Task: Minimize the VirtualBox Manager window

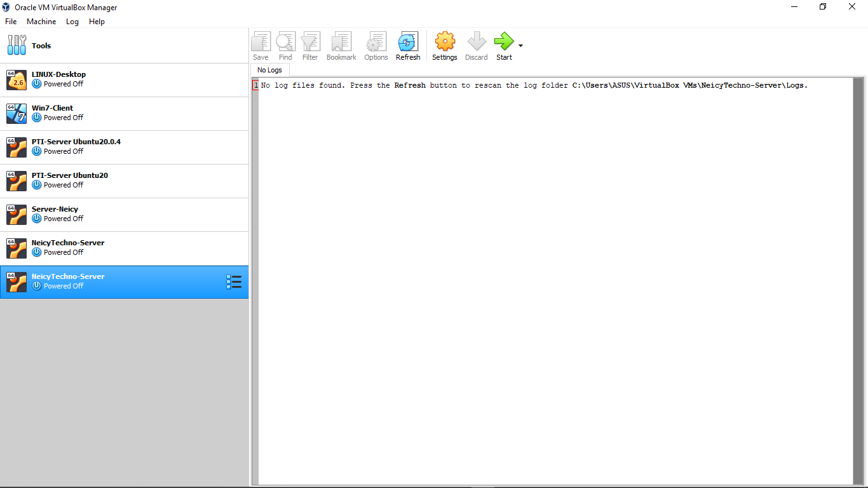Action: 794,7
